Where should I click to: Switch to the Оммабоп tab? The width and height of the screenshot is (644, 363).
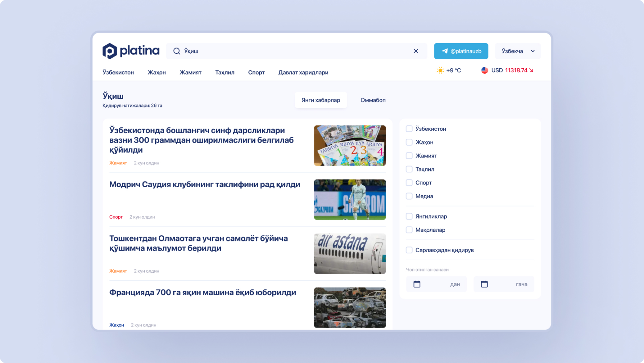tap(373, 100)
